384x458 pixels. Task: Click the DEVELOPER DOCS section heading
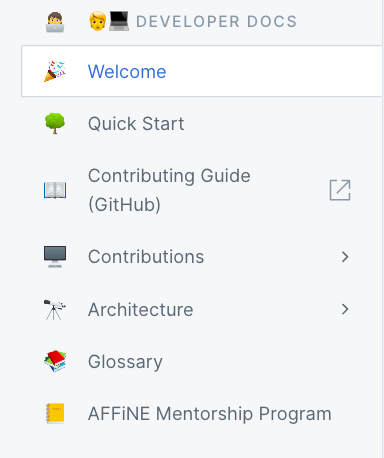216,22
